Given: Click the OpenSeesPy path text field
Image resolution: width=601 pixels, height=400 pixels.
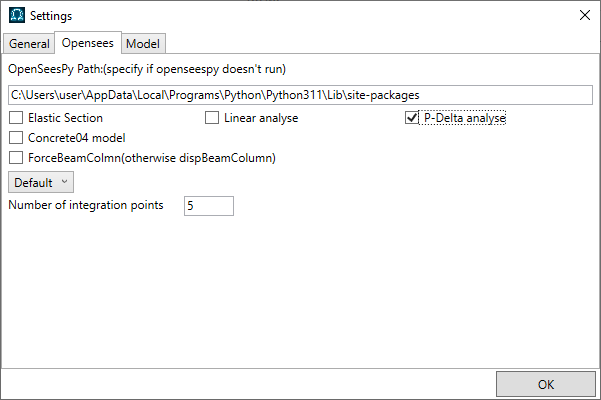Looking at the screenshot, I should click(x=300, y=95).
